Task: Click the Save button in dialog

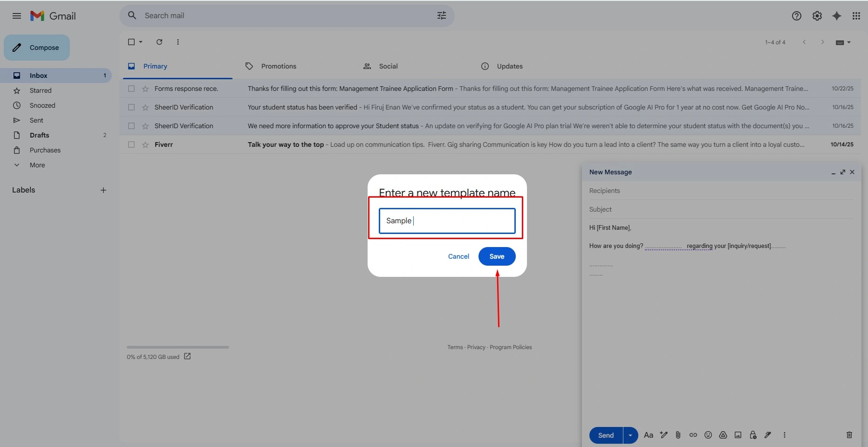Action: [x=497, y=256]
